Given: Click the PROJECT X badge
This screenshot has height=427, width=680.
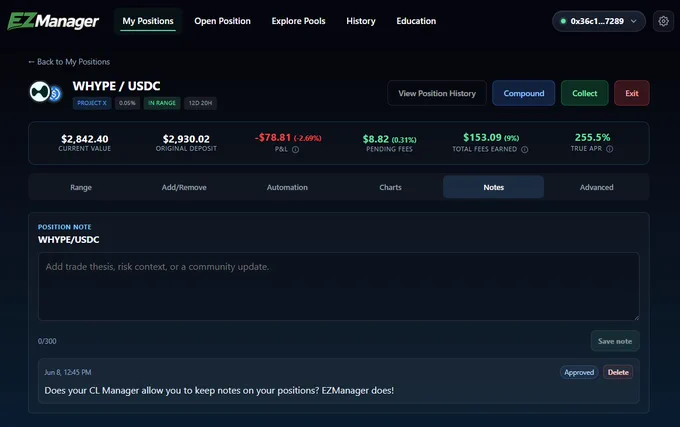Looking at the screenshot, I should pos(92,103).
